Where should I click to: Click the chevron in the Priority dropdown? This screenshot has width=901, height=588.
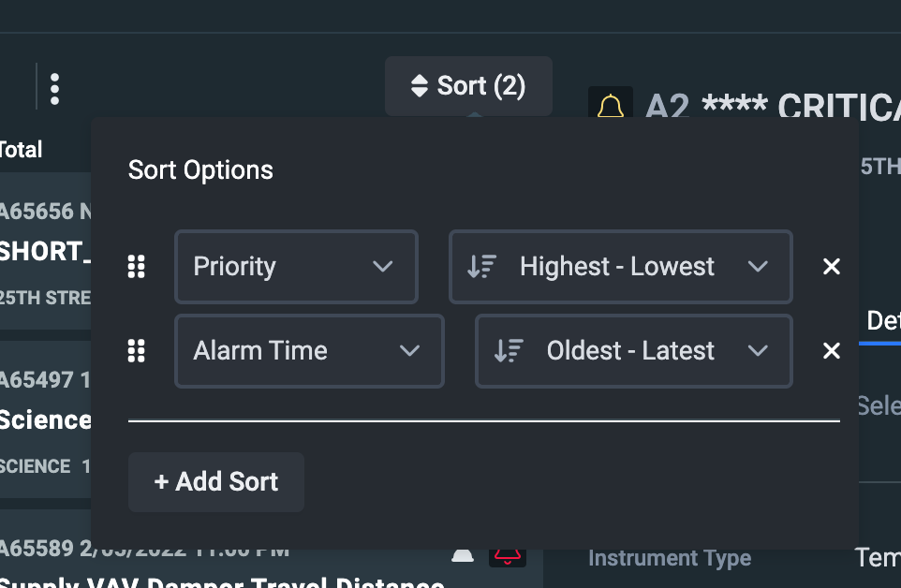(382, 267)
